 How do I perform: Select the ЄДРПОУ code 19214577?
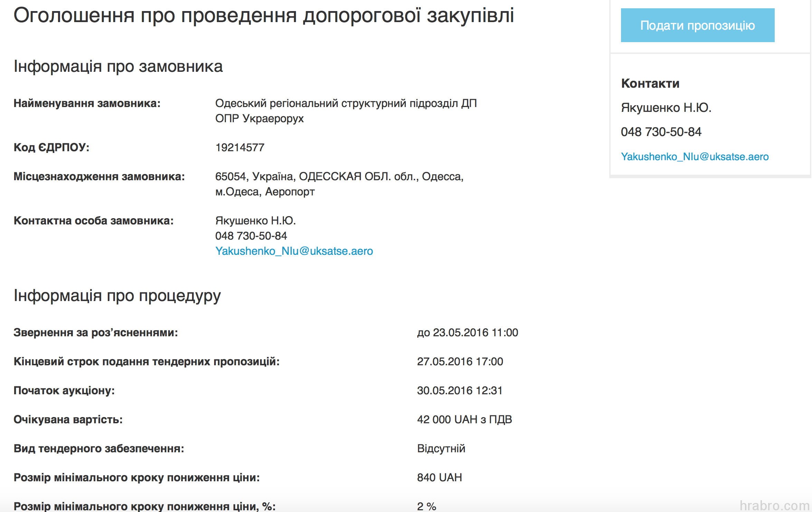tap(239, 147)
